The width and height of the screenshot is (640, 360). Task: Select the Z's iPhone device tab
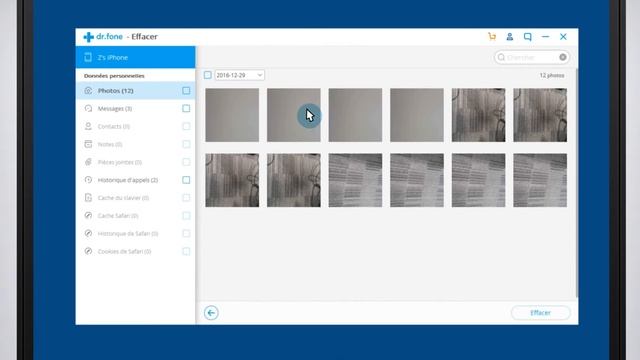[136, 57]
